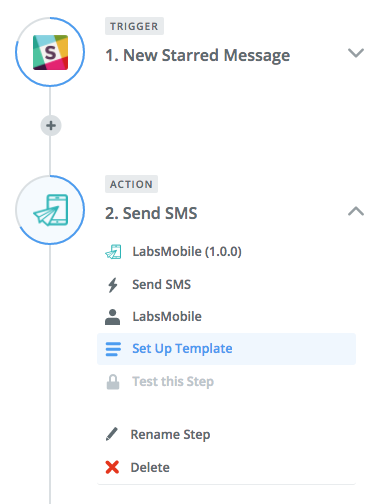Click Rename Step
Image resolution: width=385 pixels, height=504 pixels.
tap(170, 434)
